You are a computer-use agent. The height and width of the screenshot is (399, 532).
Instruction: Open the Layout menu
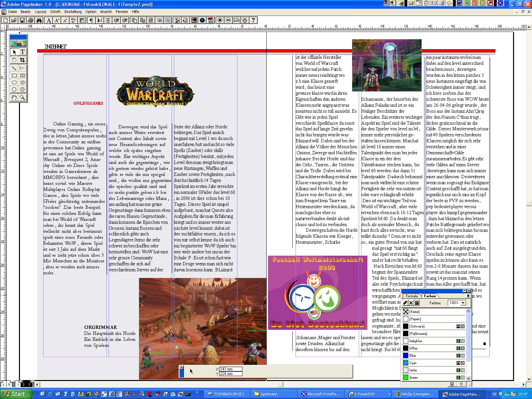pos(41,12)
